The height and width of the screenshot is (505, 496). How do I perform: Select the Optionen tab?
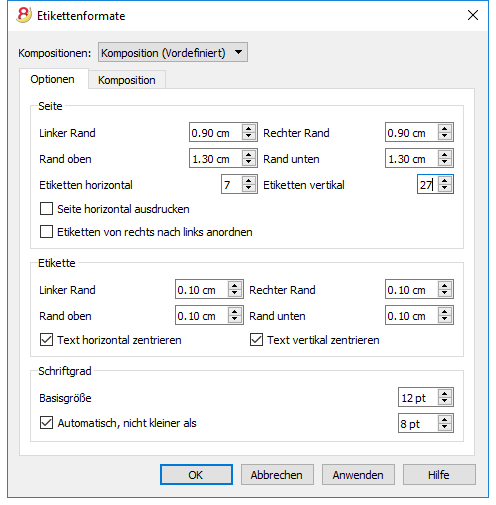tap(52, 79)
